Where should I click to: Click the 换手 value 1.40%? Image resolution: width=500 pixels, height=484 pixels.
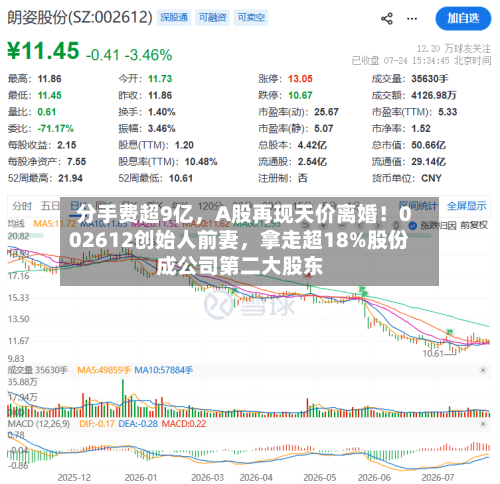(x=162, y=112)
